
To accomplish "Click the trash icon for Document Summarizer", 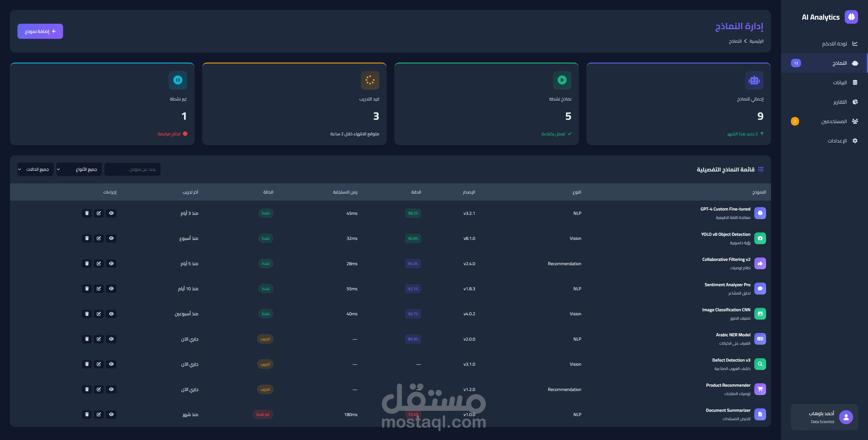I will [x=87, y=414].
